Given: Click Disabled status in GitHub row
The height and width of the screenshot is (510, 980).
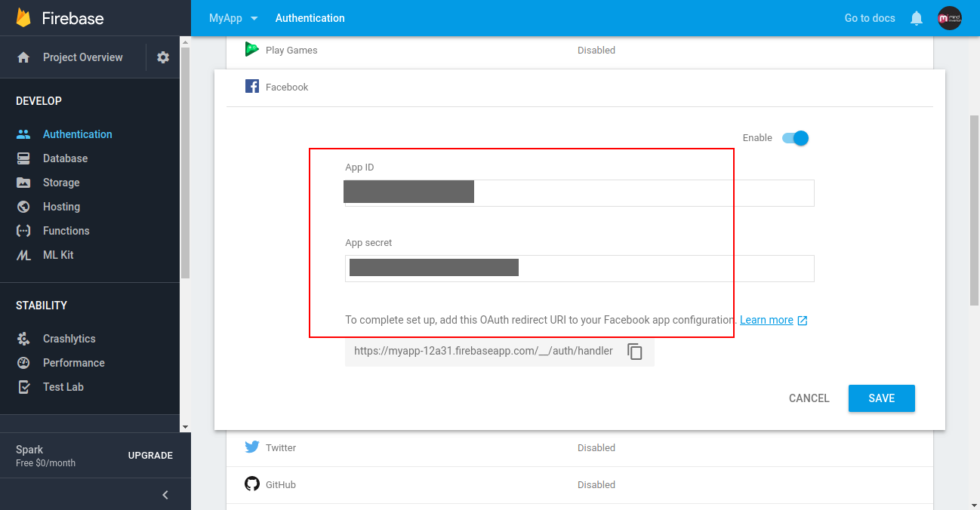Looking at the screenshot, I should click(596, 484).
